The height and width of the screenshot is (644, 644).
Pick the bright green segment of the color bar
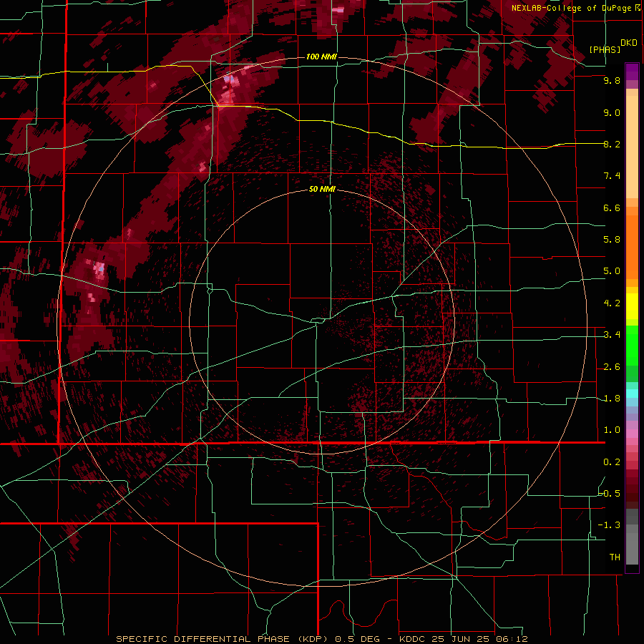coord(632,346)
